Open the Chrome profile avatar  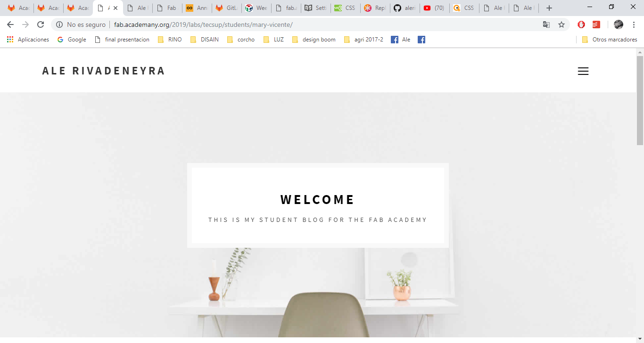point(619,24)
